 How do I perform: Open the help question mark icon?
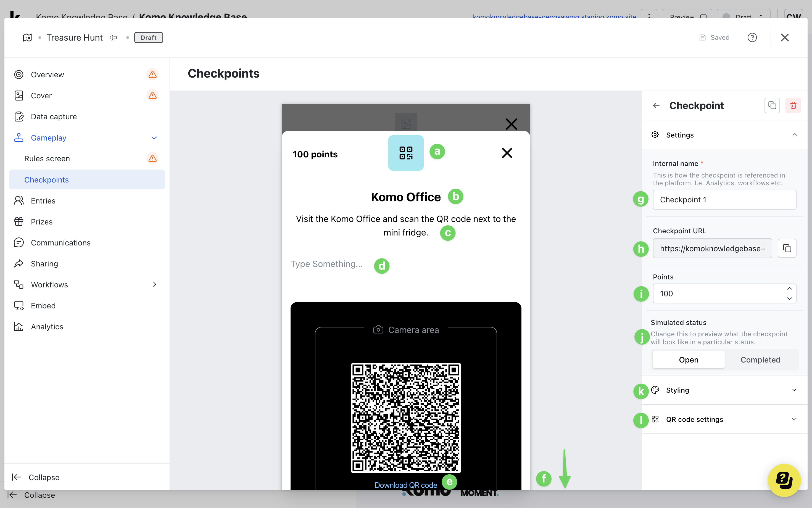[752, 37]
